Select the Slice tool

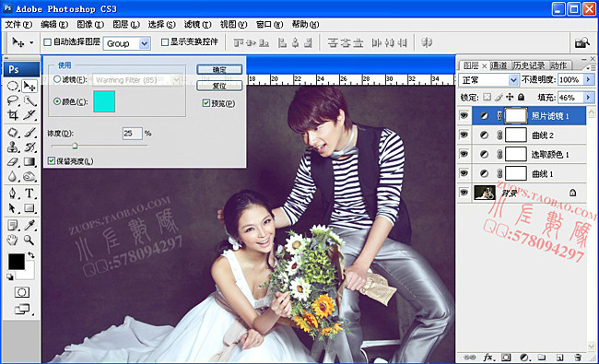[29, 114]
